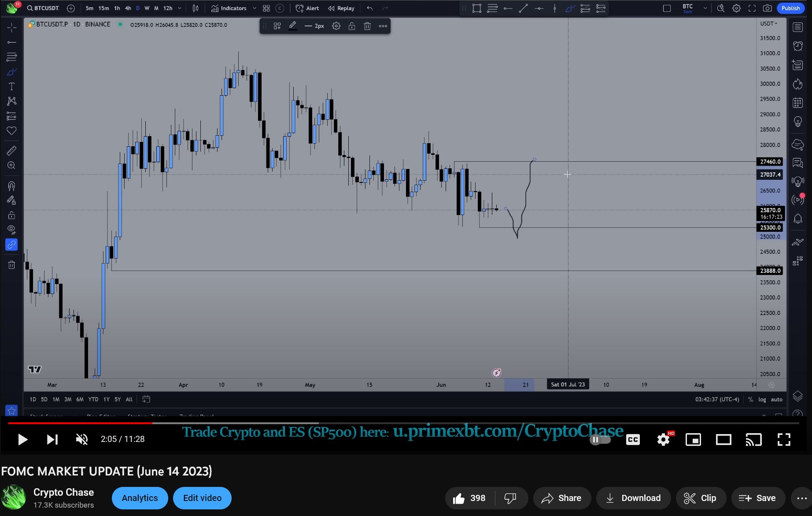
Task: Open the BTCUSDT symbol search
Action: tap(43, 8)
